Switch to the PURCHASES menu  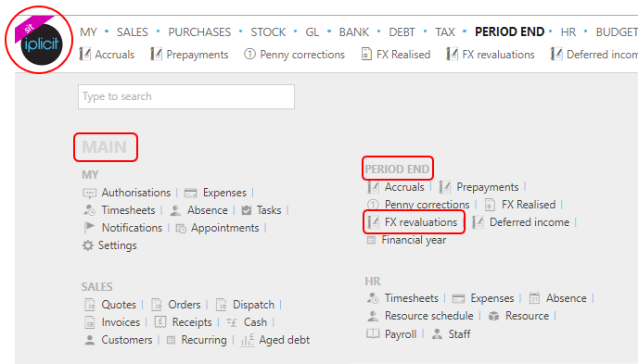tap(199, 32)
